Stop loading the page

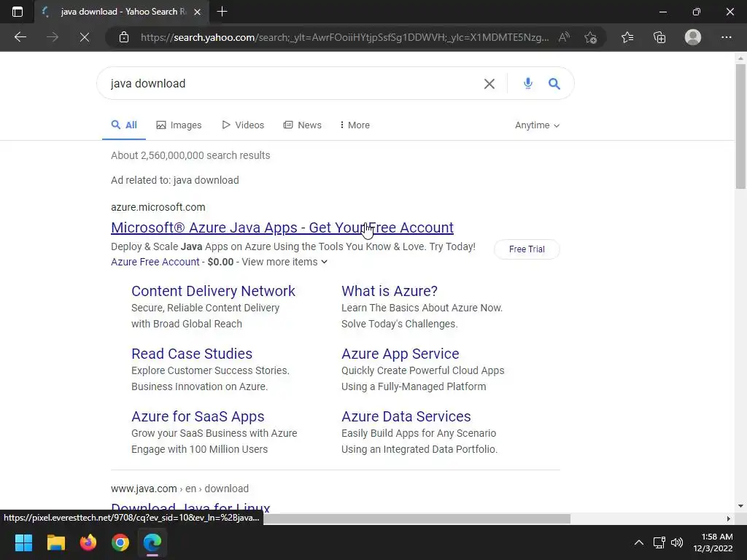tap(85, 37)
